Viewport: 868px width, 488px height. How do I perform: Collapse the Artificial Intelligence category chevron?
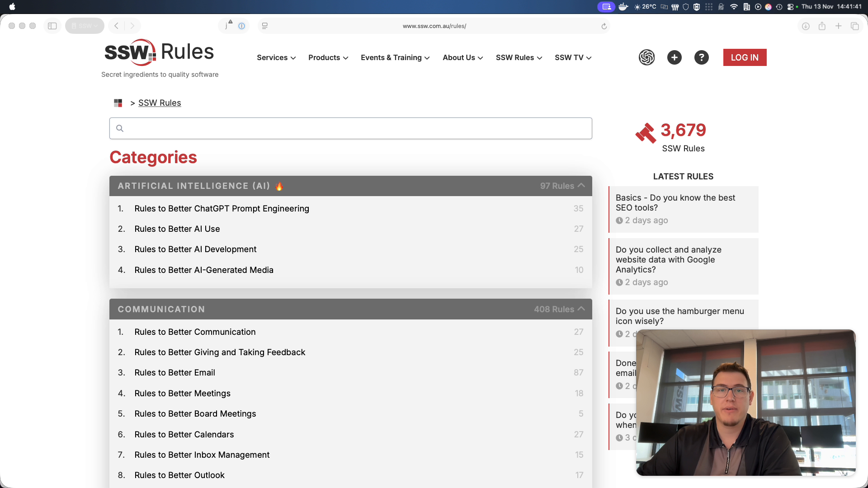pos(581,186)
